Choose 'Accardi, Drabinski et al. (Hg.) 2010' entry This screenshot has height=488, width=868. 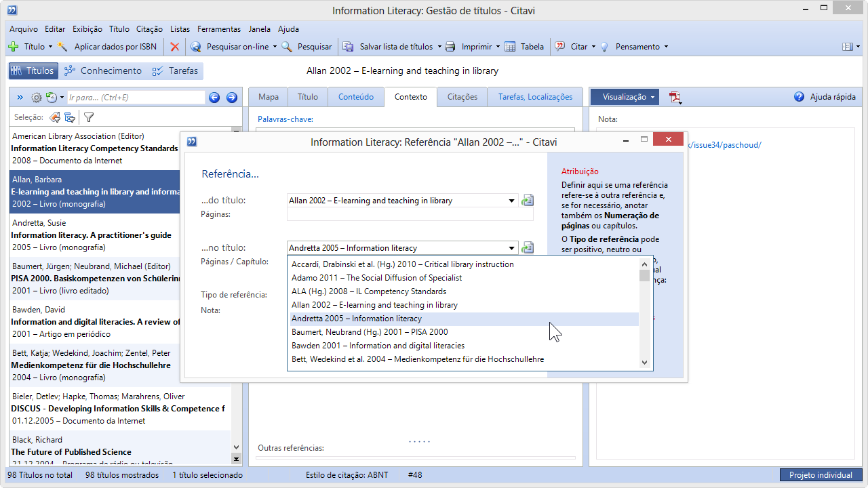pos(464,264)
